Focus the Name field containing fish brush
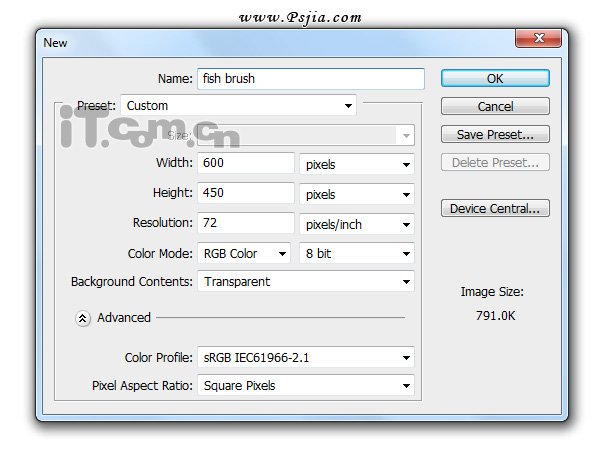The width and height of the screenshot is (600, 450). pyautogui.click(x=311, y=79)
